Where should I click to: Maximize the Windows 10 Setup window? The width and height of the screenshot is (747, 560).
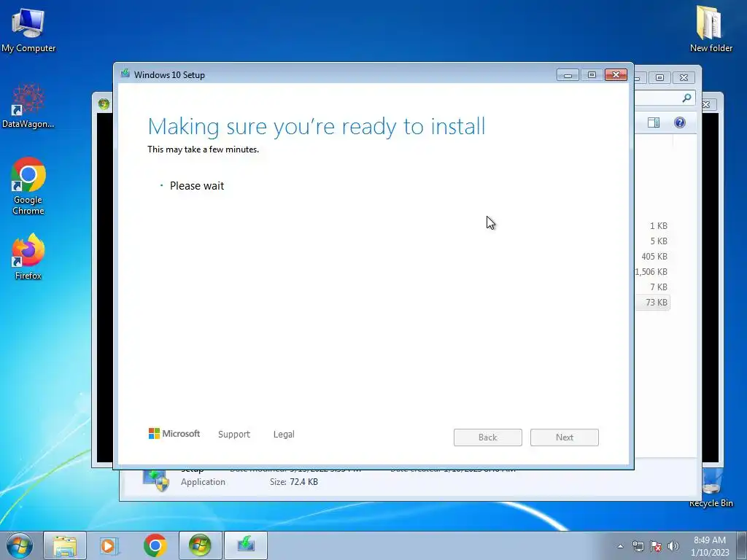pos(592,75)
